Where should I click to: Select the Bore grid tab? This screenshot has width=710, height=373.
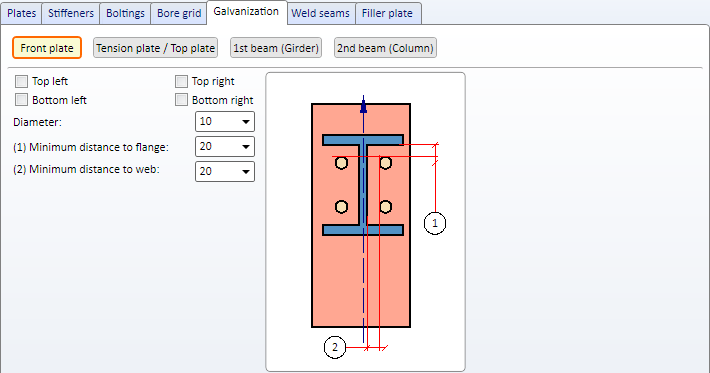point(179,13)
